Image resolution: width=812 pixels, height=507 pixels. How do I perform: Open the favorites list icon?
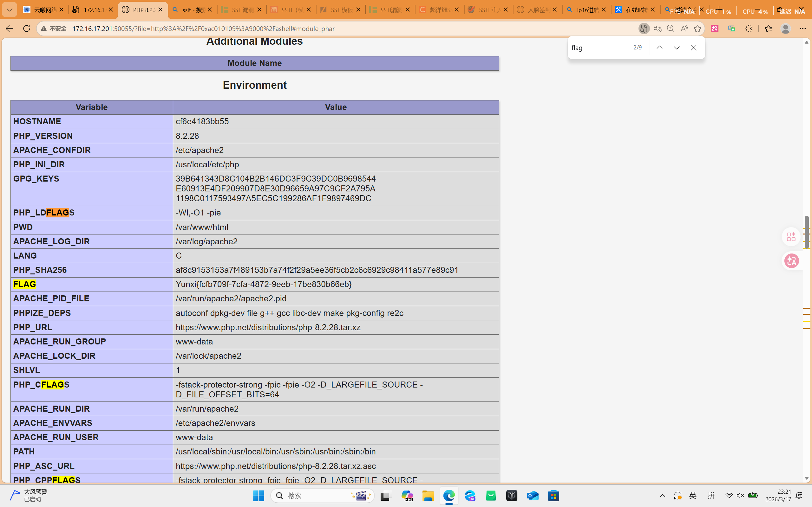click(x=768, y=29)
